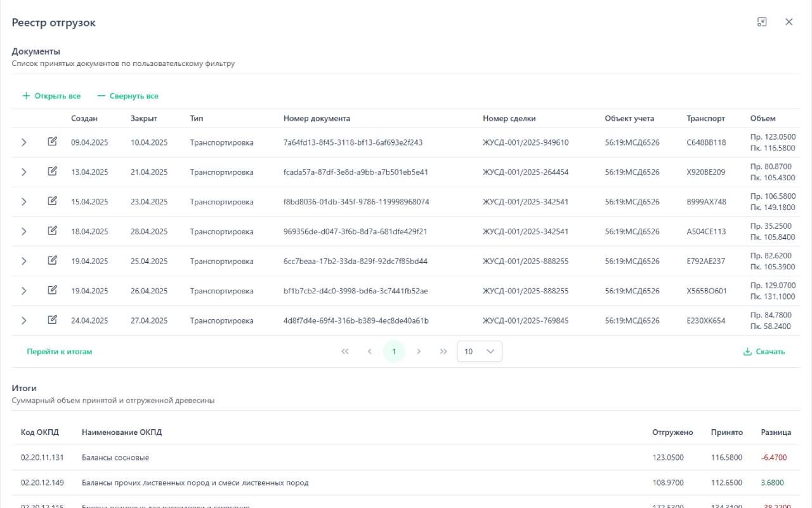Click edit icon for transport A504CE113 row
Viewport: 812px width, 508px height.
[53, 231]
